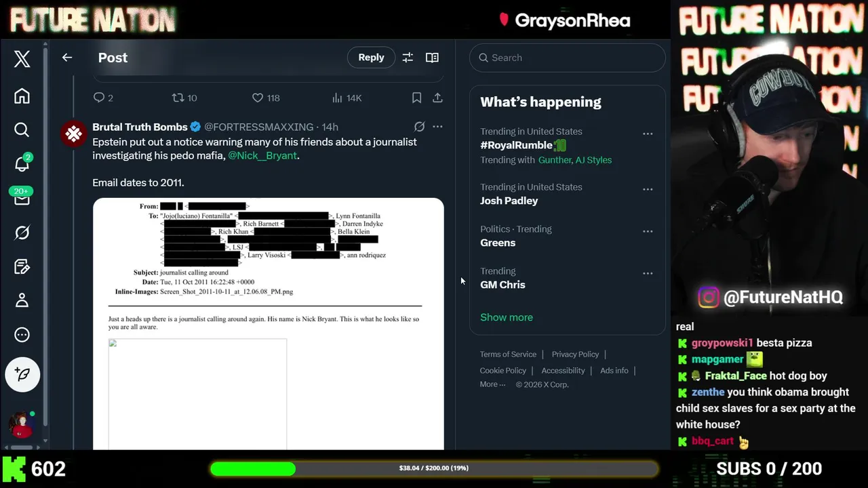Click the Reply button
The width and height of the screenshot is (868, 488).
371,58
